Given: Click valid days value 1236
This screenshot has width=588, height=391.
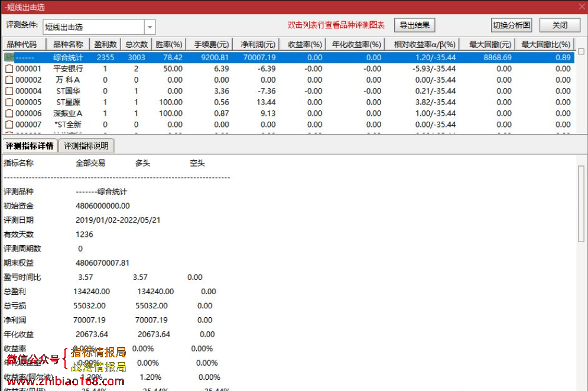Looking at the screenshot, I should coord(85,234).
